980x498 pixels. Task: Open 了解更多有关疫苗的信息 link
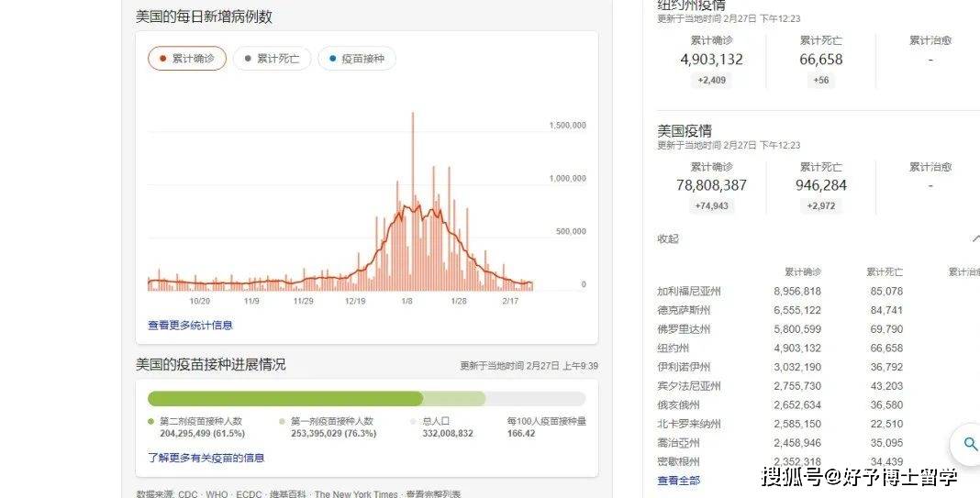[x=206, y=458]
